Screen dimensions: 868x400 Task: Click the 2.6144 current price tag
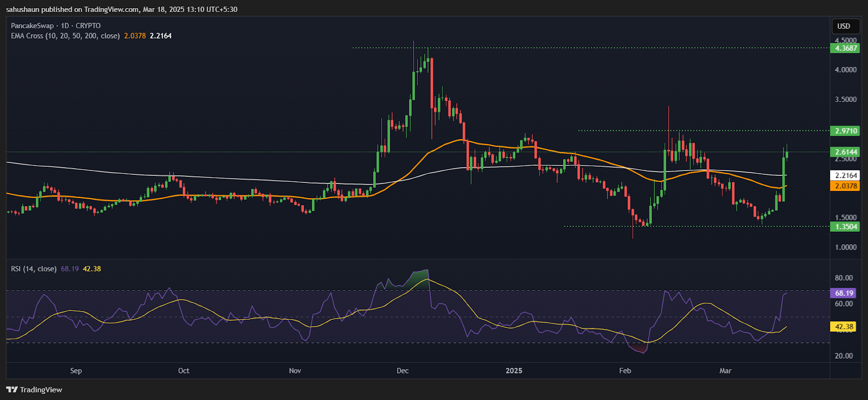click(845, 152)
